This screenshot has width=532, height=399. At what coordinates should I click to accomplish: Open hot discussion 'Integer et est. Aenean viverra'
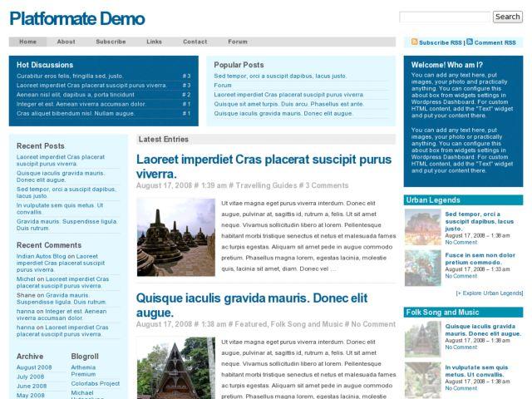[x=81, y=104]
